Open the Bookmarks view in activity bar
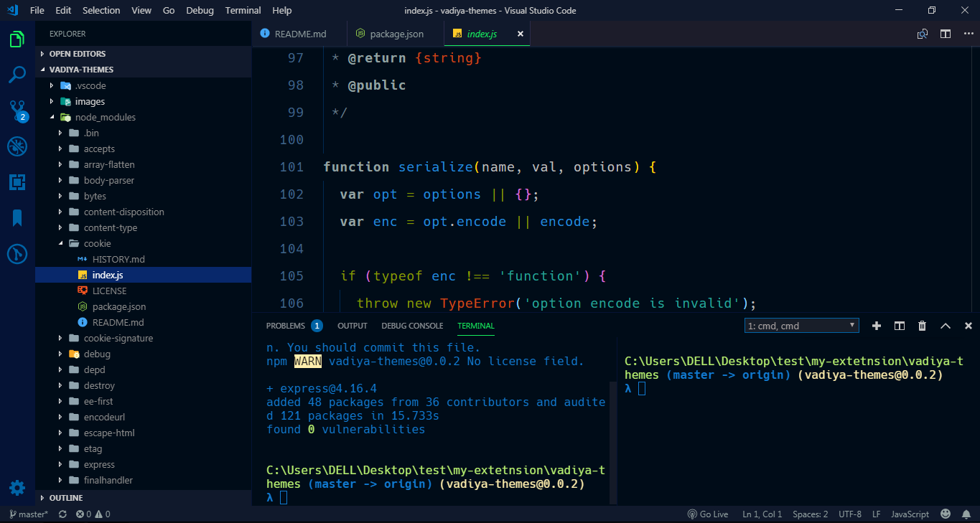This screenshot has width=980, height=523. click(x=17, y=218)
